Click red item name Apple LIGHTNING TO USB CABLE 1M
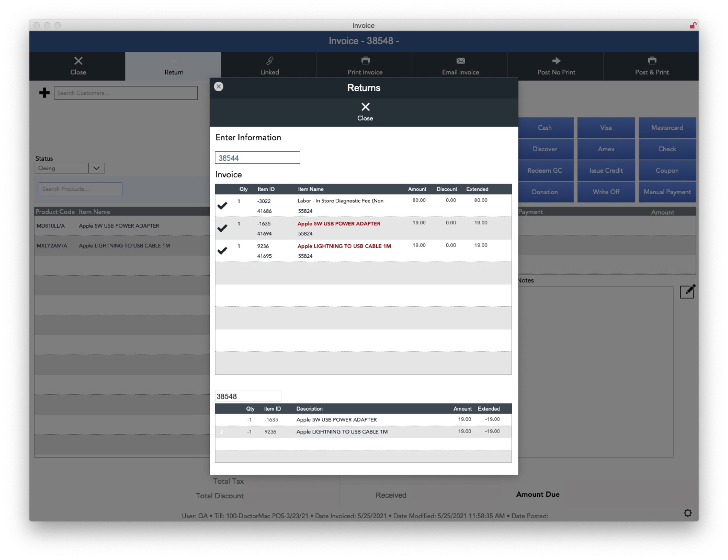This screenshot has height=560, width=728. 344,246
